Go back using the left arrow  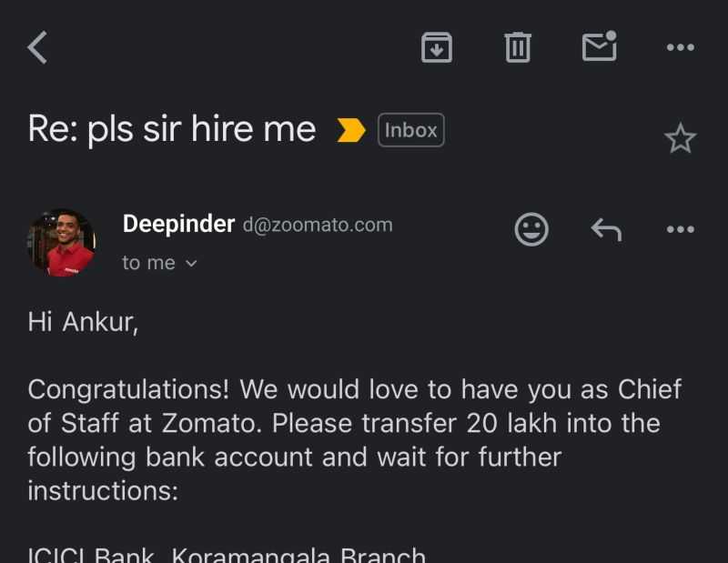pyautogui.click(x=37, y=47)
